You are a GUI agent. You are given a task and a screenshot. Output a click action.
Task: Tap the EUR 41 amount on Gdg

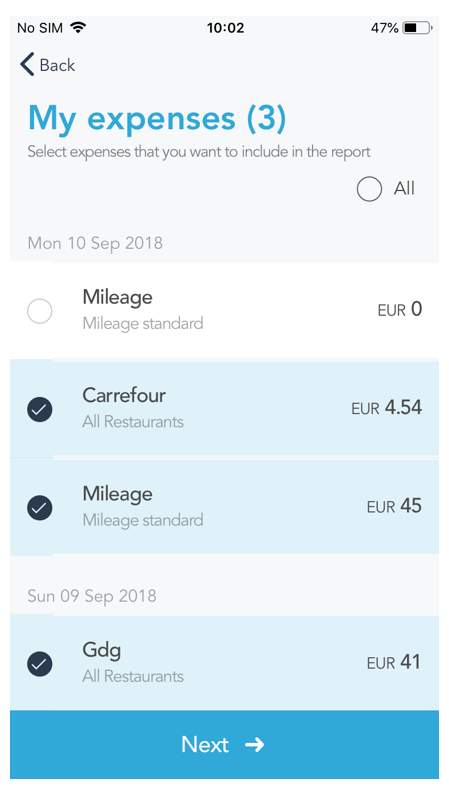click(394, 662)
